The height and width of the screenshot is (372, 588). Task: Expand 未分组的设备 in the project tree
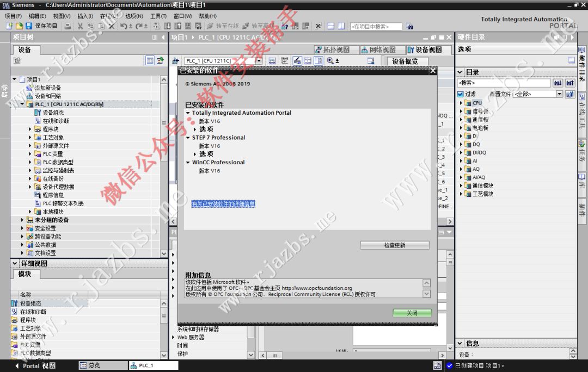pyautogui.click(x=22, y=220)
